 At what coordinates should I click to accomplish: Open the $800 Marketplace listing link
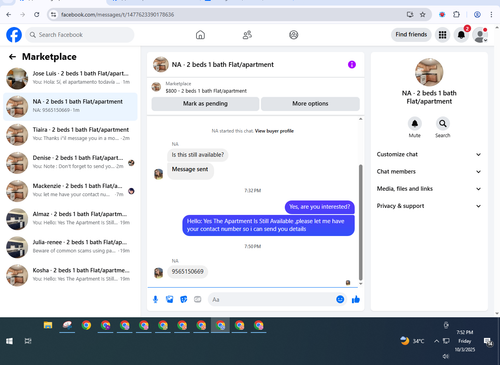(x=206, y=91)
